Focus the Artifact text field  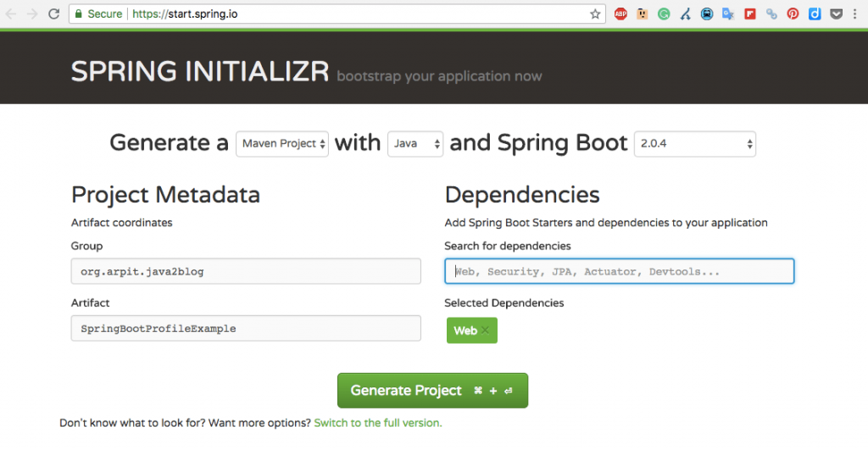point(246,328)
